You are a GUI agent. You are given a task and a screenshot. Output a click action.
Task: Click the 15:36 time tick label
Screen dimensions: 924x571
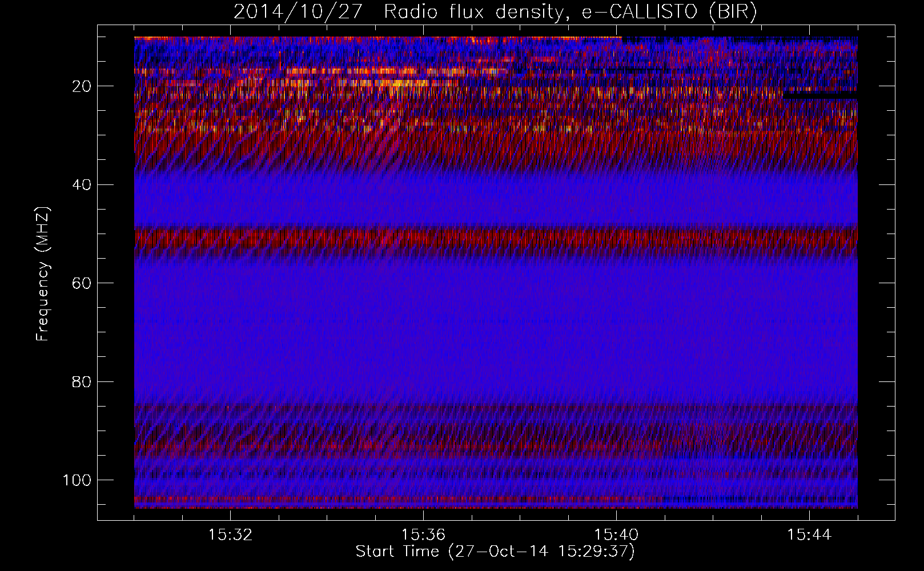click(x=423, y=535)
